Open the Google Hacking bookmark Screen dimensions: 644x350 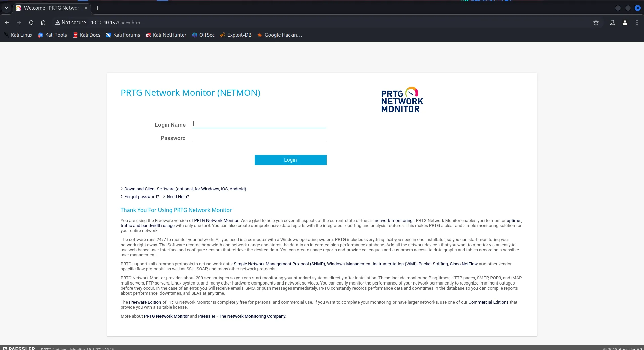pyautogui.click(x=280, y=35)
